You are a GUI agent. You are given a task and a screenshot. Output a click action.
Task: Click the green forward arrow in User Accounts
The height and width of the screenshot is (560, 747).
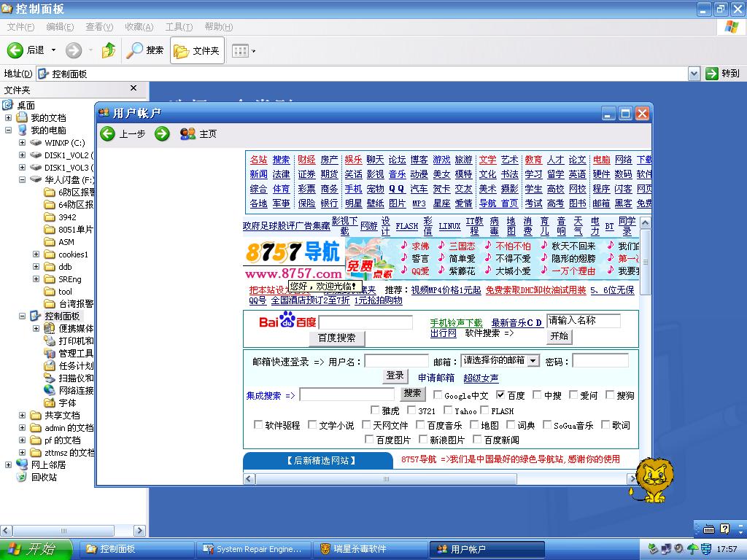tap(162, 133)
